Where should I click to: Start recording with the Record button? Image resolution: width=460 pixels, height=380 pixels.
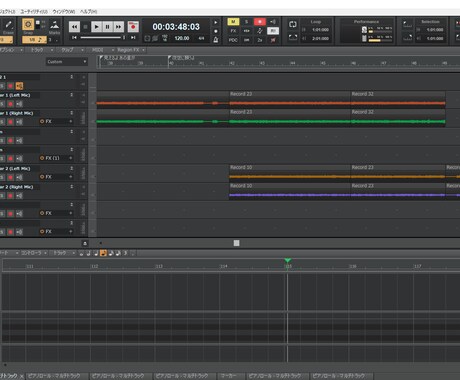[133, 27]
